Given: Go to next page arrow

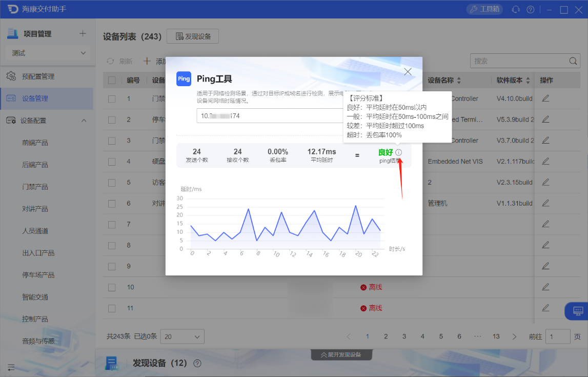Looking at the screenshot, I should (x=514, y=336).
